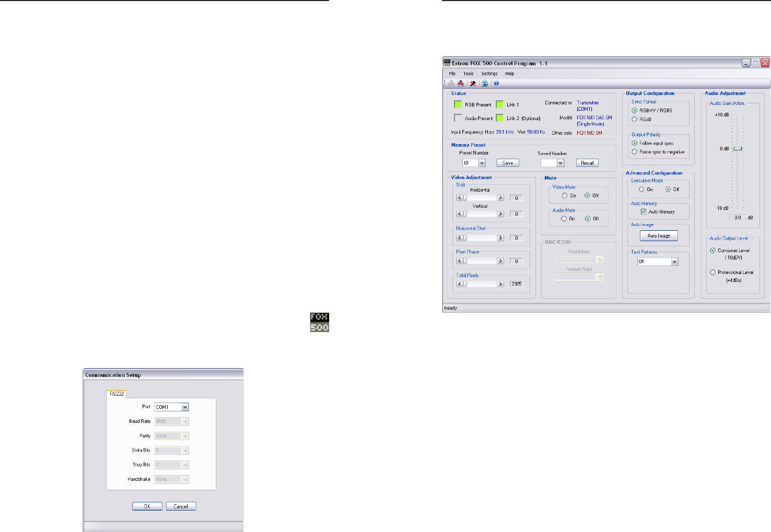The width and height of the screenshot is (771, 532).
Task: Click the RGB Present status indicator
Action: pos(458,104)
